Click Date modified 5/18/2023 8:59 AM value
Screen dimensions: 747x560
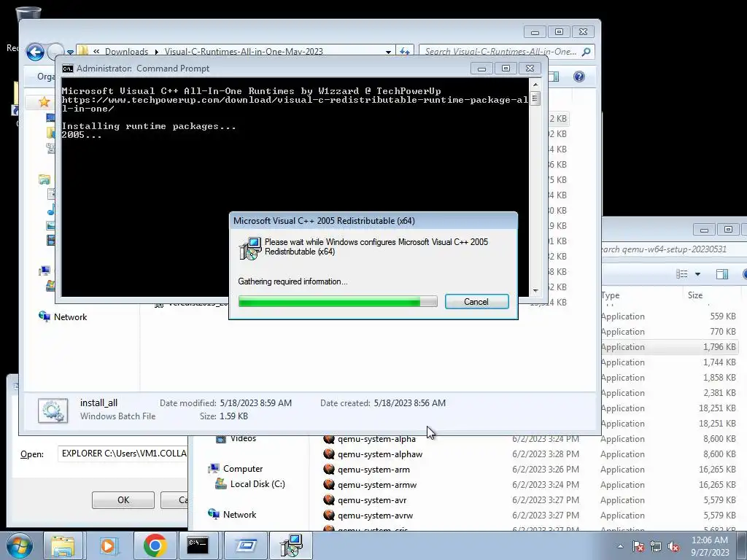pyautogui.click(x=256, y=402)
